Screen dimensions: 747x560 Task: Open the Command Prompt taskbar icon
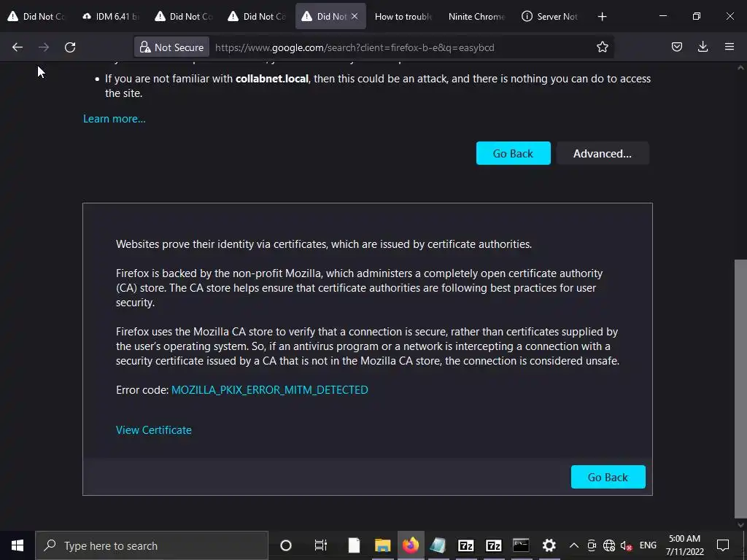(521, 545)
